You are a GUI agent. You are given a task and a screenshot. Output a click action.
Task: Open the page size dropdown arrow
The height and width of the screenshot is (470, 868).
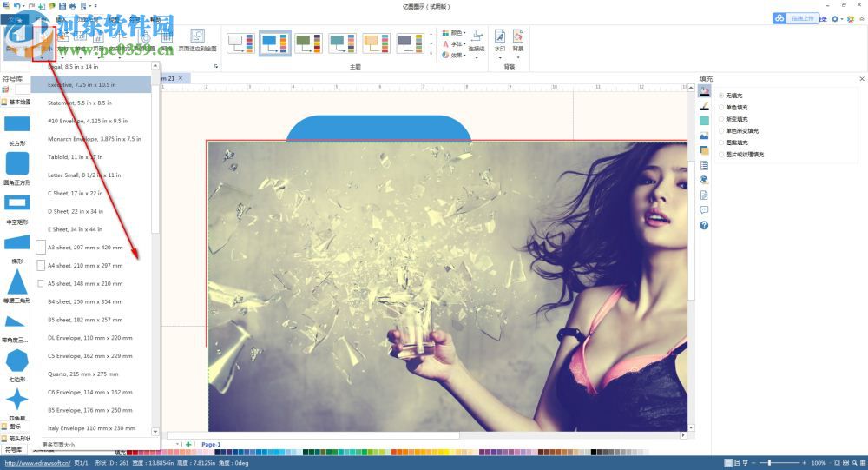click(42, 56)
